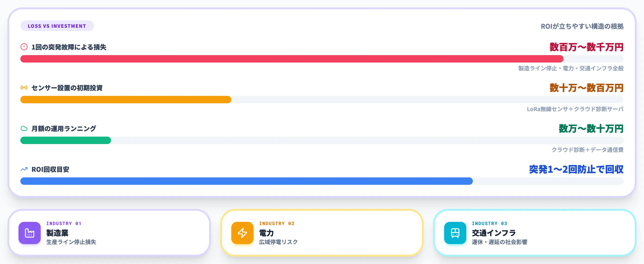This screenshot has height=264, width=644.
Task: Click the orange initial-investment progress bar
Action: point(322,100)
